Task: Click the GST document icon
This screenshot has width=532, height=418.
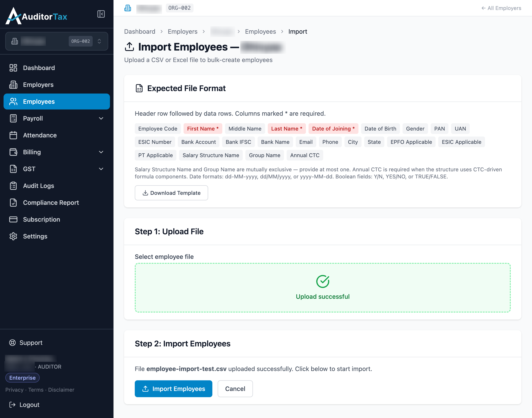Action: tap(13, 169)
